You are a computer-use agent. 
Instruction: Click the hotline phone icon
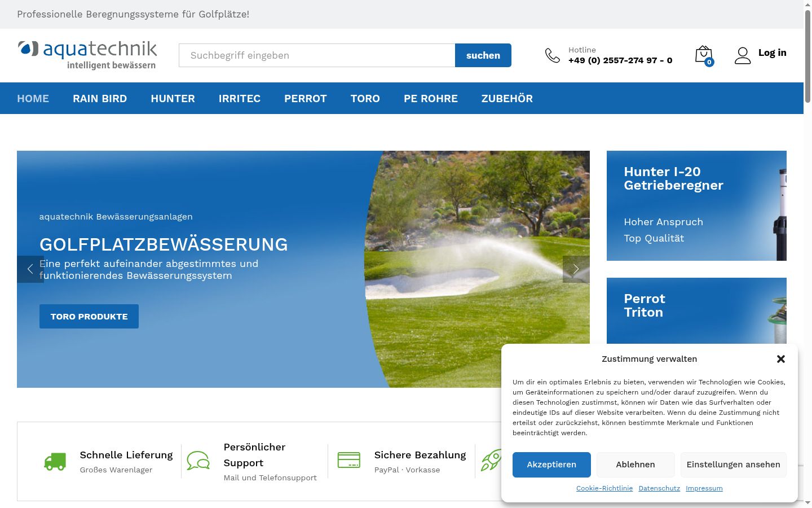coord(553,55)
